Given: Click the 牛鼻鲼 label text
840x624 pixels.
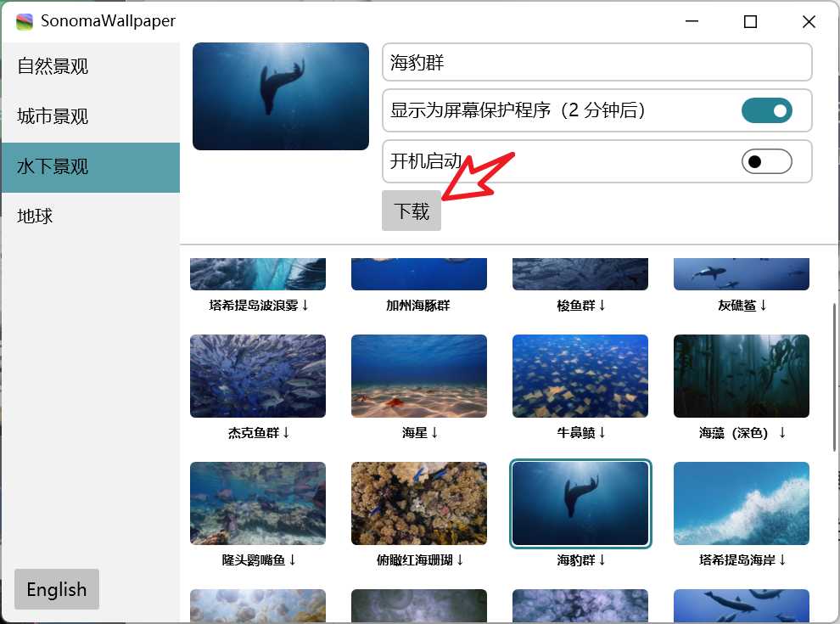Looking at the screenshot, I should 580,433.
